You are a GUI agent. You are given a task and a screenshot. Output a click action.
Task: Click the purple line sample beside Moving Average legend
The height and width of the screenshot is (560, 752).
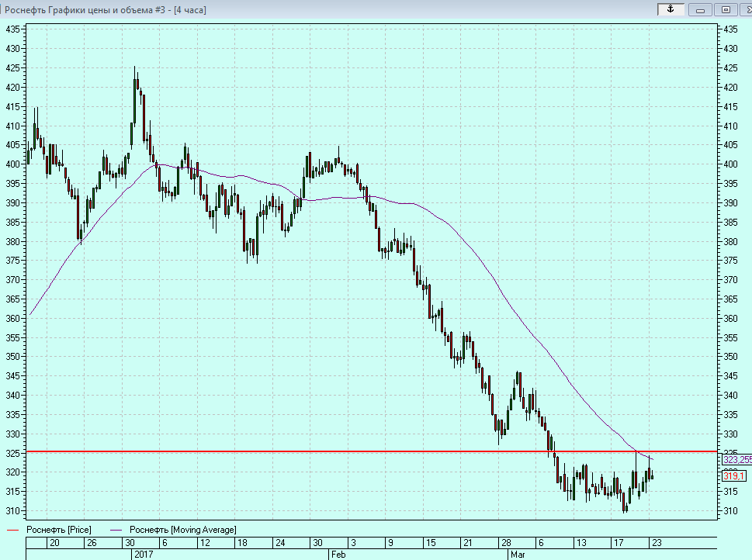[116, 531]
